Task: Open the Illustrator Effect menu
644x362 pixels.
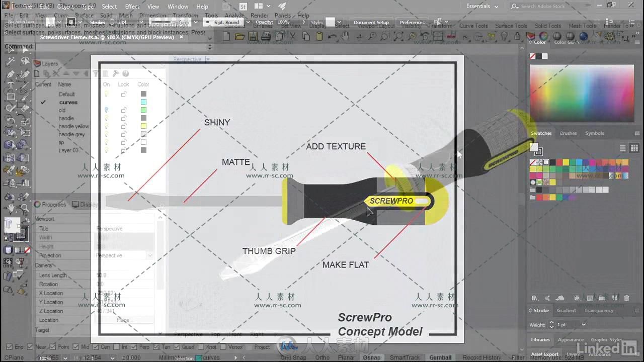Action: coord(132,7)
